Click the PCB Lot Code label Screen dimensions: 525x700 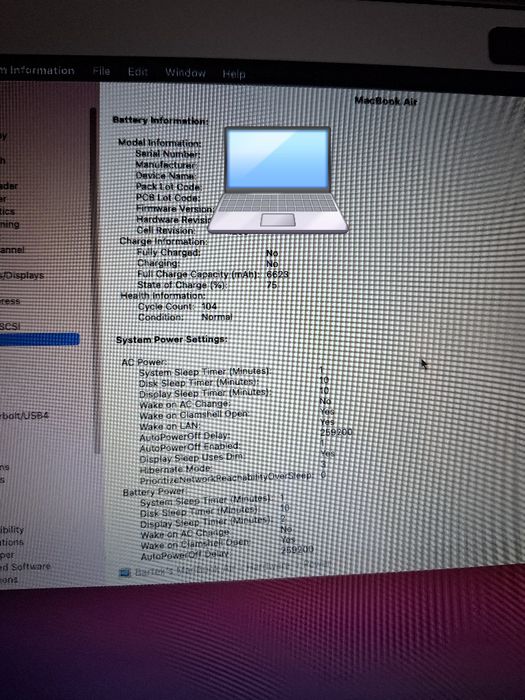pos(168,197)
